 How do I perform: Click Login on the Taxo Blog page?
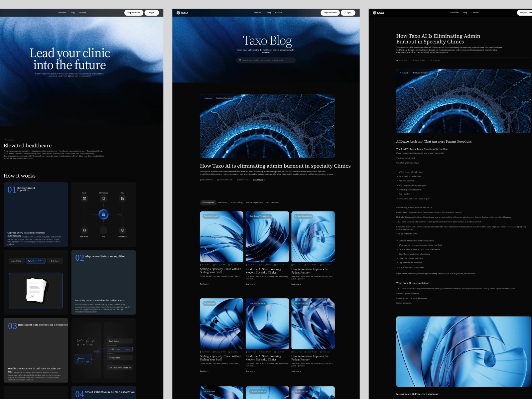pyautogui.click(x=348, y=13)
